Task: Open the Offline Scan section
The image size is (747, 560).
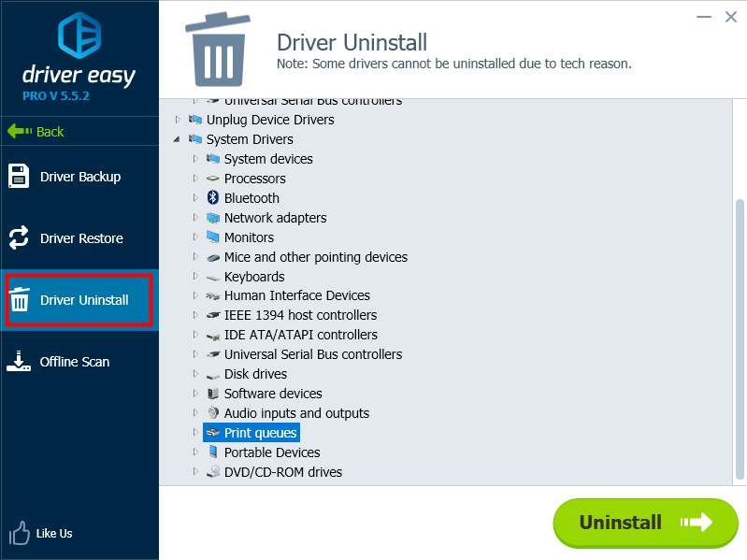Action: point(79,362)
